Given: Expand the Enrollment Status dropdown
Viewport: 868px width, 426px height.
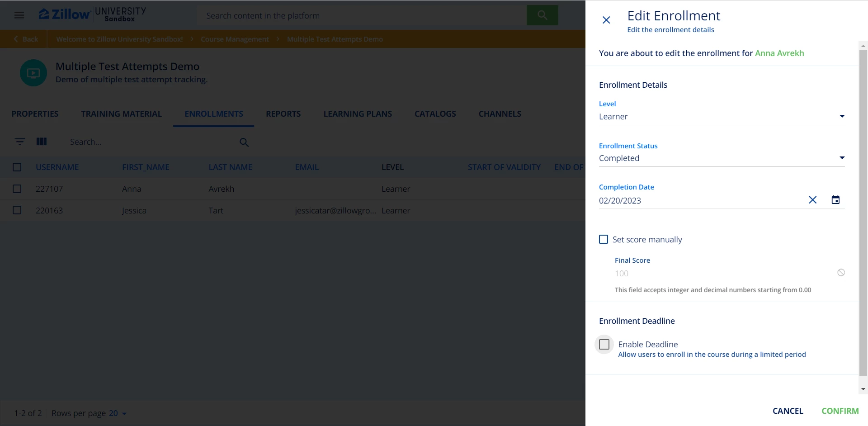Looking at the screenshot, I should coord(722,158).
